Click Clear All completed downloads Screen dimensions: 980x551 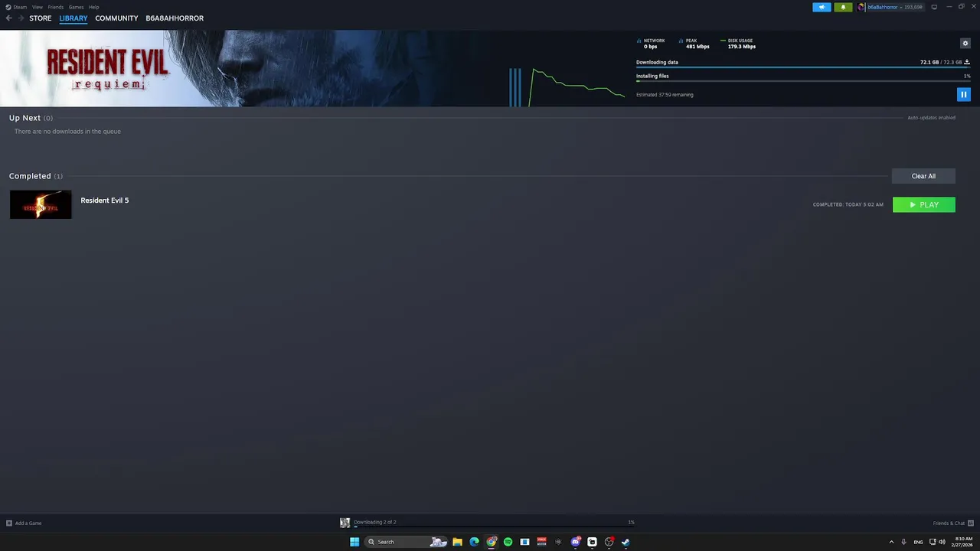923,176
